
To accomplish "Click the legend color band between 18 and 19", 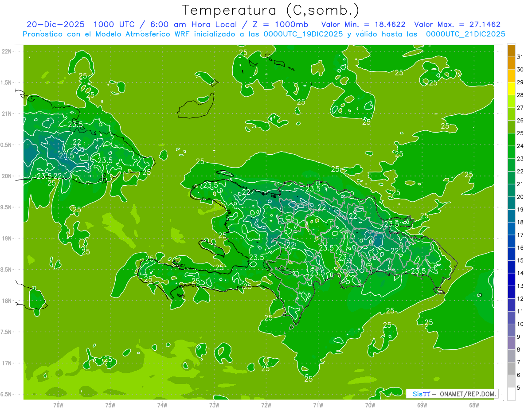I will 511,215.
